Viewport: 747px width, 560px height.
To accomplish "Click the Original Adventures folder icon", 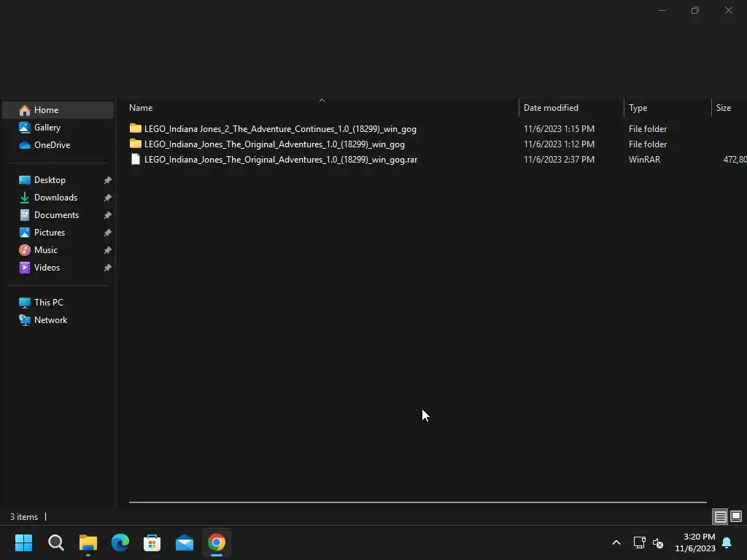I will 136,144.
